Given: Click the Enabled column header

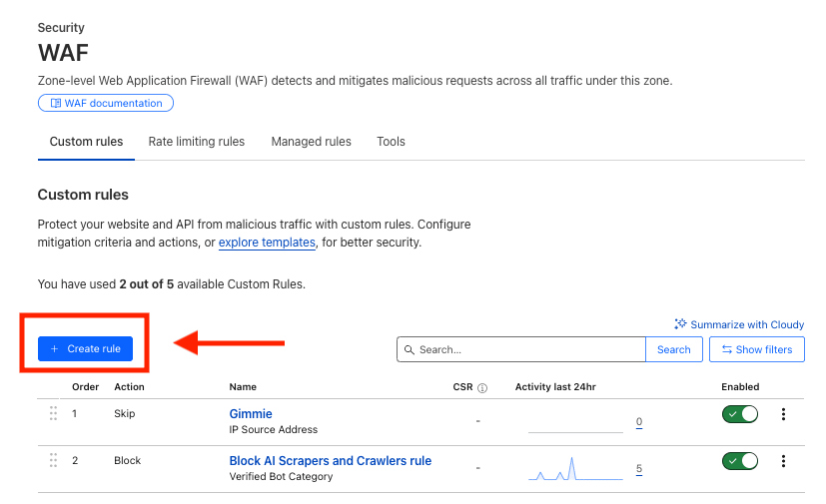Looking at the screenshot, I should 740,386.
